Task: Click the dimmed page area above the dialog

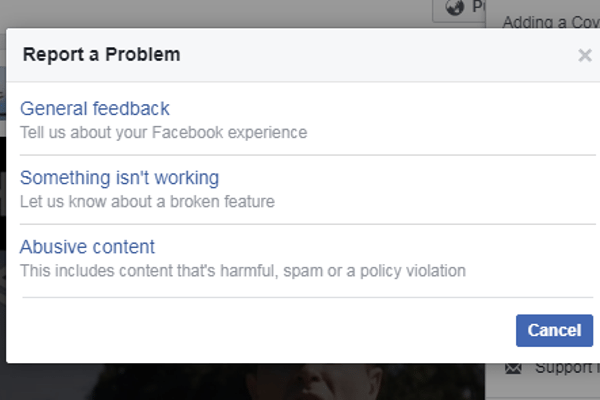Action: (214, 13)
